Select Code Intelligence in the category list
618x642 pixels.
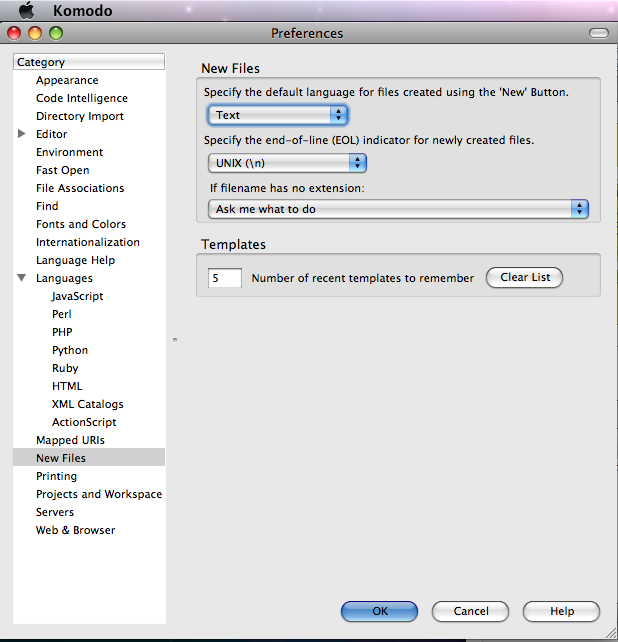(x=82, y=98)
